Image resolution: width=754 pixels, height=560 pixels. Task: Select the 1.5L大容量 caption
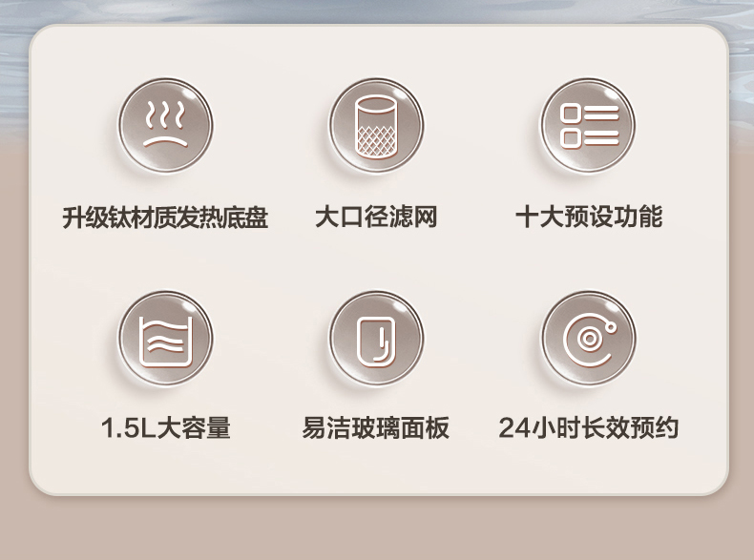(165, 427)
